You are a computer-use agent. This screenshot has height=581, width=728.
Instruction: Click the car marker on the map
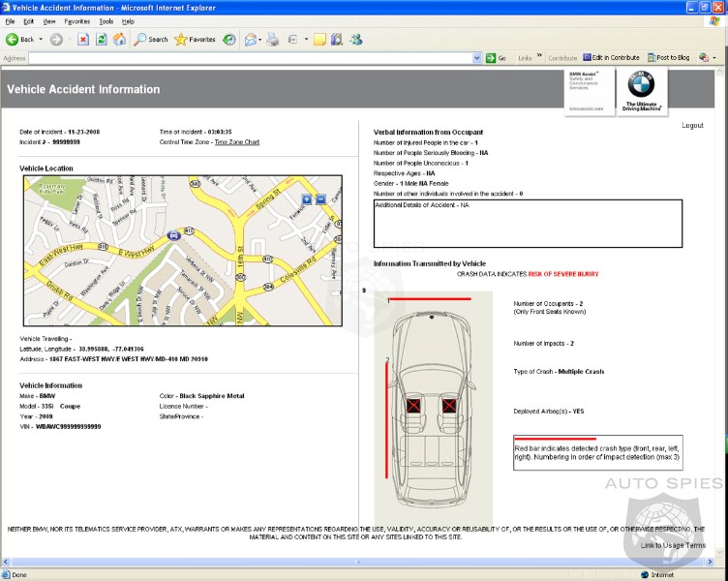[172, 234]
